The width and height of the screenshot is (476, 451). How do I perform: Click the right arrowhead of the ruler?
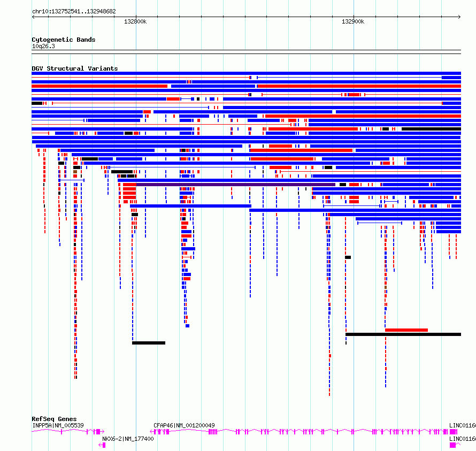click(x=459, y=17)
